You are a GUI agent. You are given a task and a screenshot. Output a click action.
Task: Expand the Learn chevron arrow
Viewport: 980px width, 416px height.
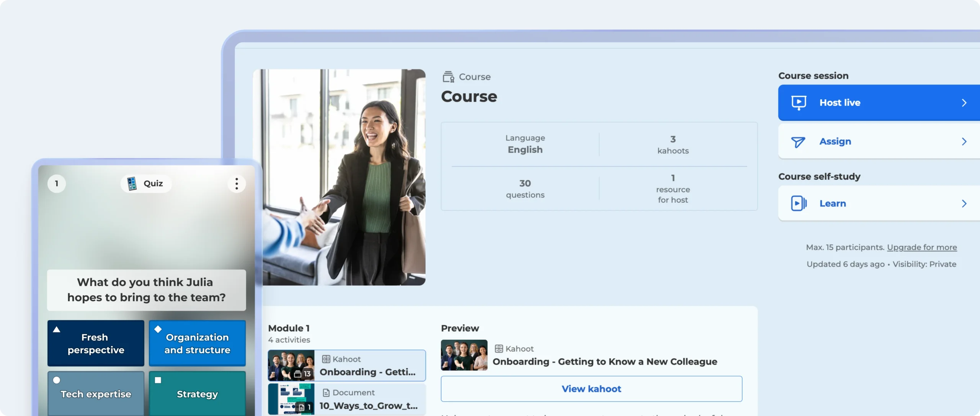click(x=964, y=203)
